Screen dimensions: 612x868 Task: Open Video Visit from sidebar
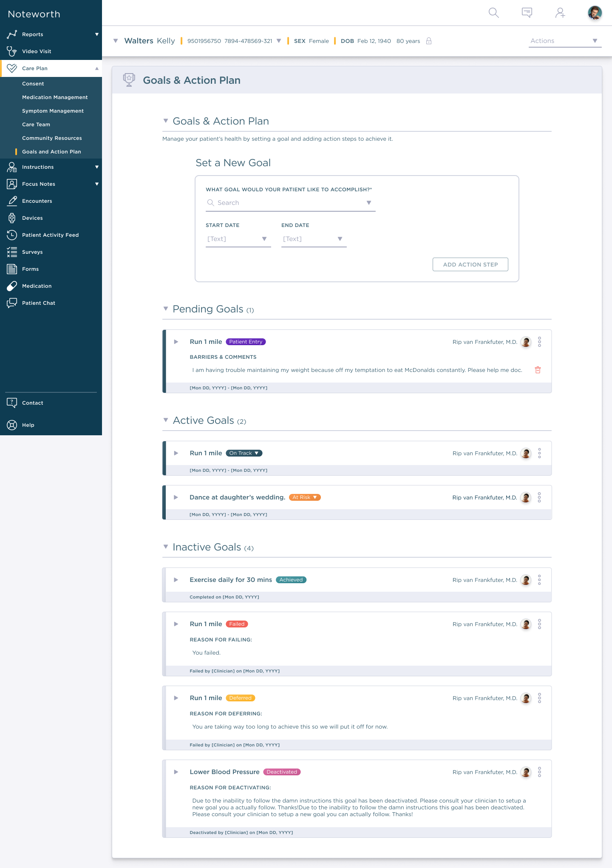[x=37, y=51]
